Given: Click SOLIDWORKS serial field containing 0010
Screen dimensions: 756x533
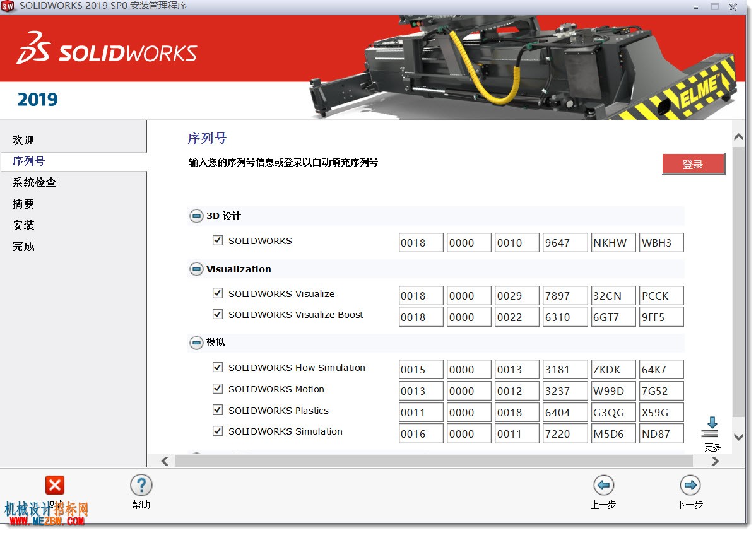Looking at the screenshot, I should tap(517, 242).
